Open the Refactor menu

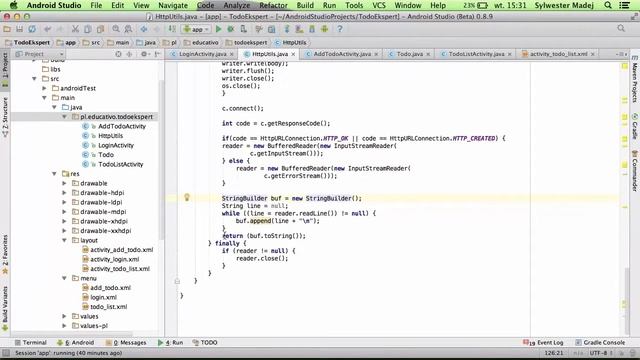click(x=273, y=5)
